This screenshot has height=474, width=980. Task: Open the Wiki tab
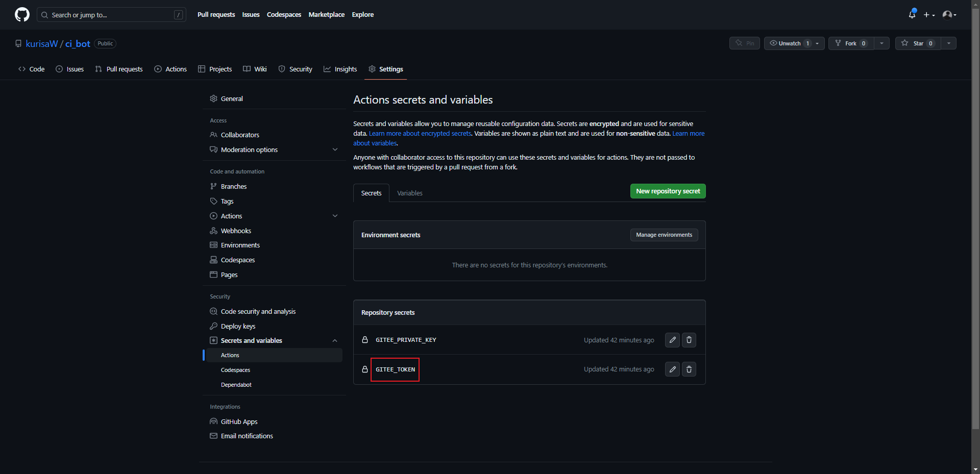tap(255, 69)
